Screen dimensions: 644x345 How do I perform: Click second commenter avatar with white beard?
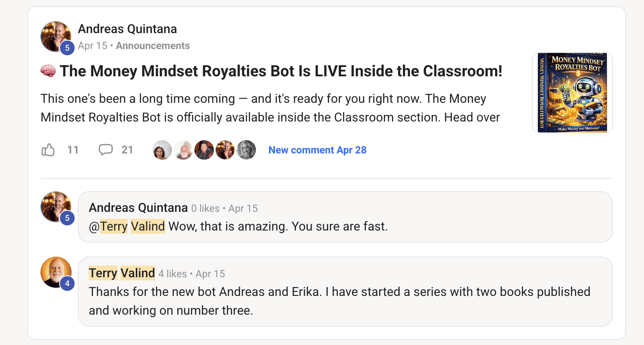pos(183,150)
